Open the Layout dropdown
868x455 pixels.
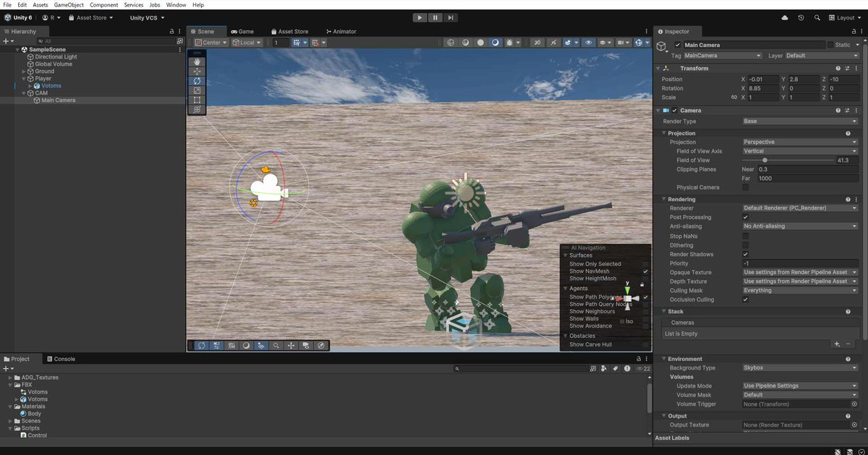844,17
